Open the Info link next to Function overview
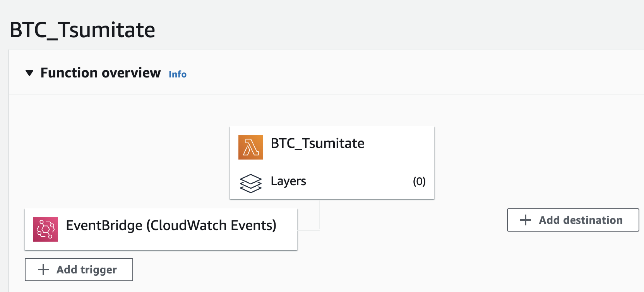 tap(178, 74)
